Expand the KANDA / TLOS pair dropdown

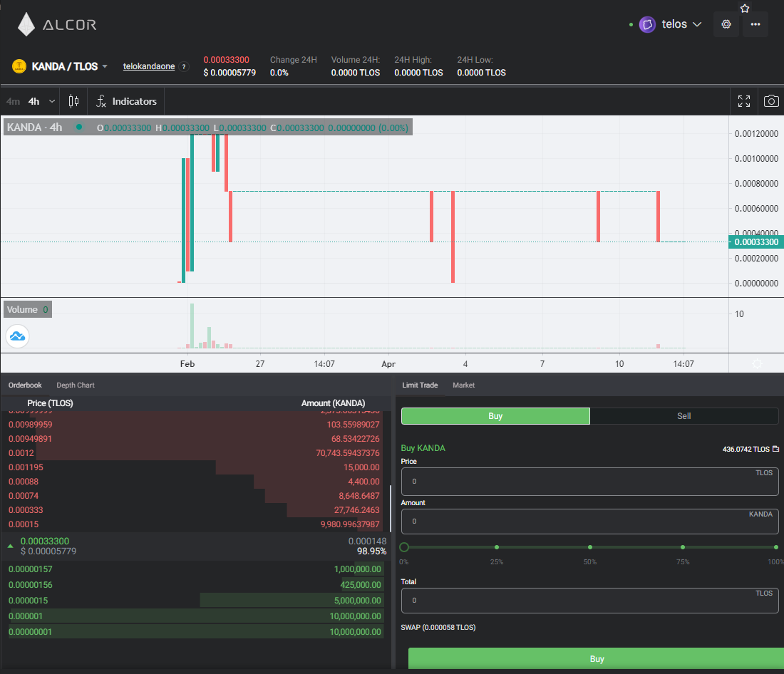pyautogui.click(x=105, y=66)
